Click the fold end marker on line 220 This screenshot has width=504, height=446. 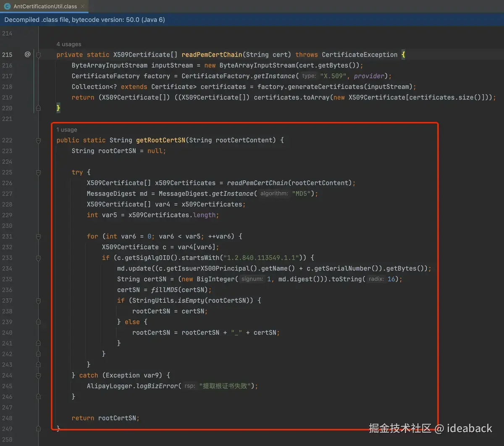click(38, 108)
